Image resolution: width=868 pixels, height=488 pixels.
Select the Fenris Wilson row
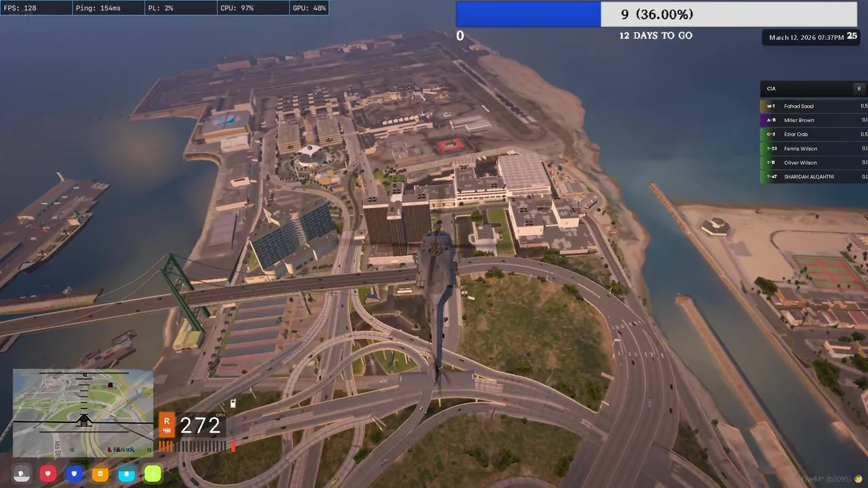pos(814,148)
